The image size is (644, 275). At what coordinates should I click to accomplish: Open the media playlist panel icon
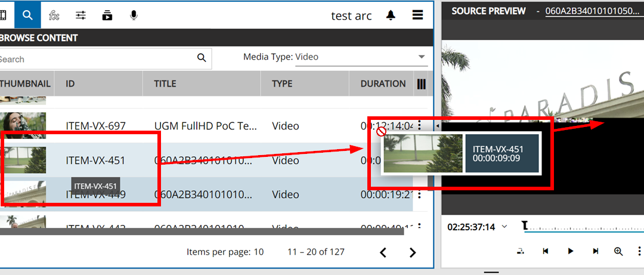click(107, 15)
